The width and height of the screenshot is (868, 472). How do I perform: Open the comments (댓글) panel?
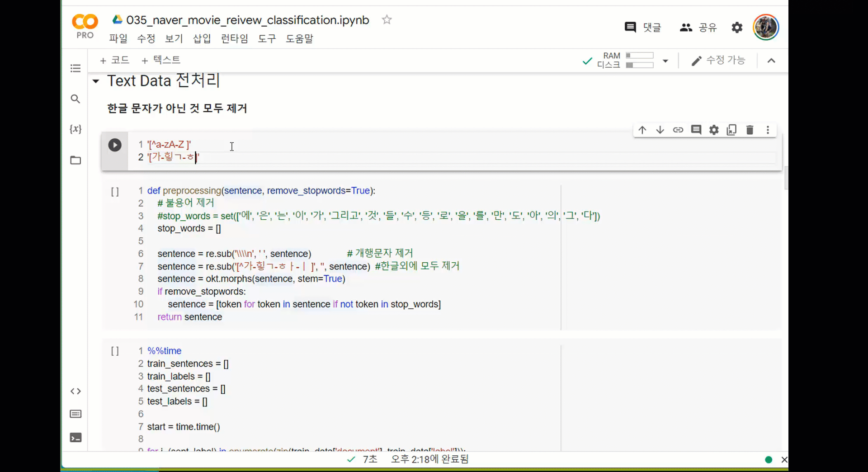point(642,28)
